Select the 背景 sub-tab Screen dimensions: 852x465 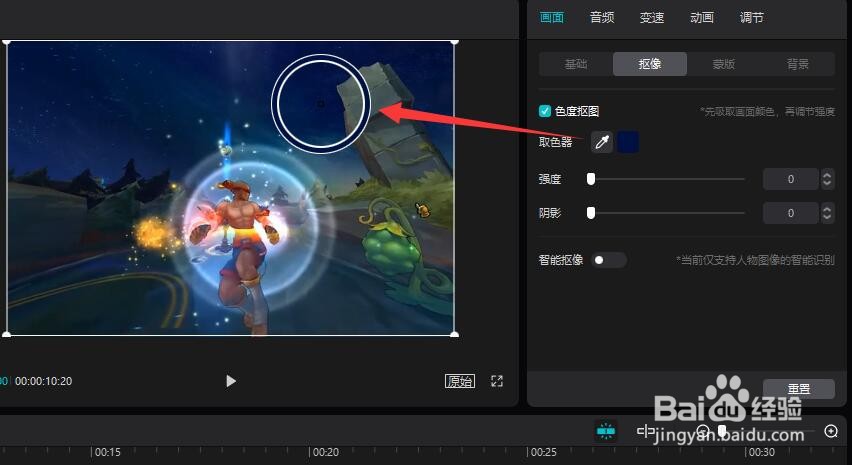[798, 64]
